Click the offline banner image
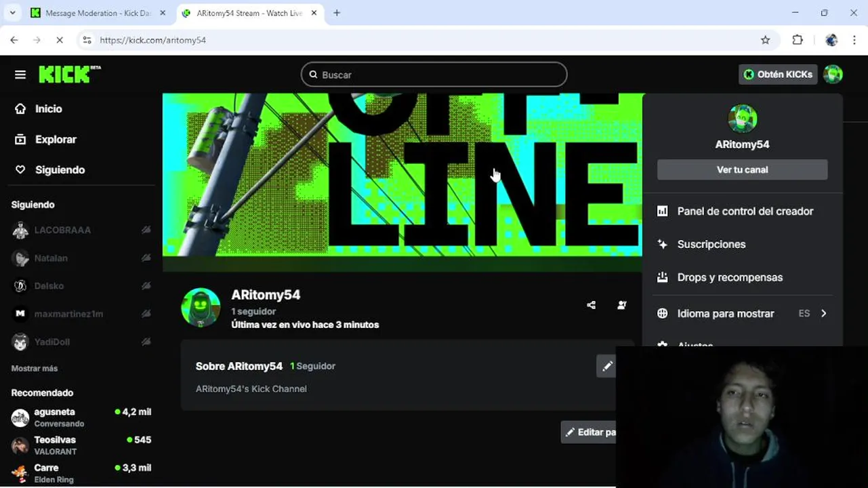Image resolution: width=868 pixels, height=488 pixels. pos(402,175)
